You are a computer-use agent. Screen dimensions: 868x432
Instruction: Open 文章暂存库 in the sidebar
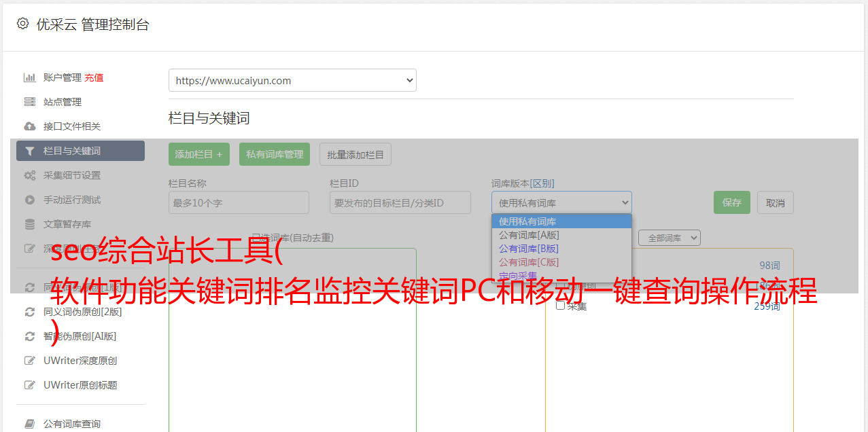(67, 224)
